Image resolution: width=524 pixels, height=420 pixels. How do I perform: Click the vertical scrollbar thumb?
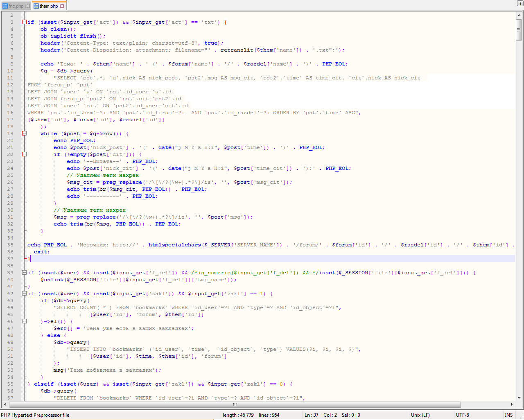click(519, 29)
